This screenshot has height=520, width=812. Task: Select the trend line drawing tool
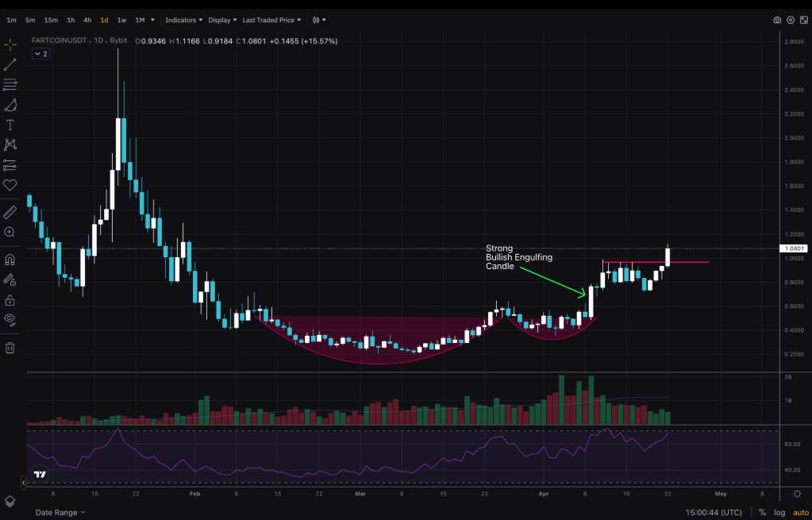(x=10, y=65)
